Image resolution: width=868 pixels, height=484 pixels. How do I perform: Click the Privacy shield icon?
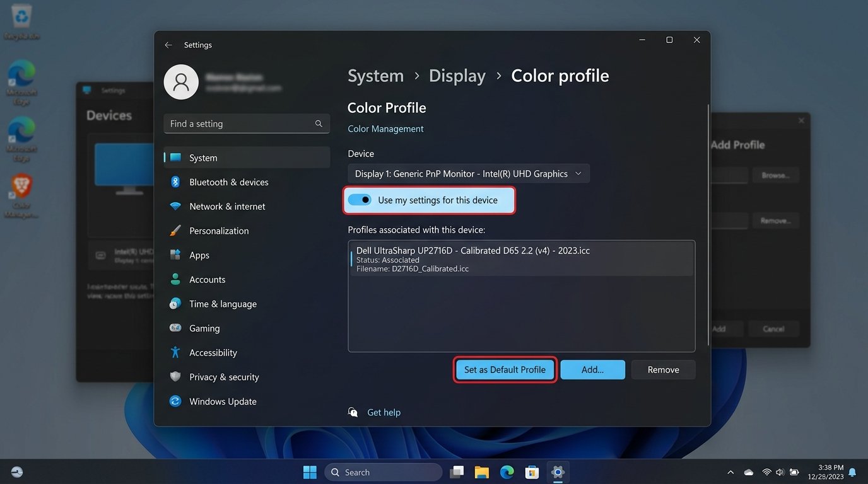tap(175, 377)
